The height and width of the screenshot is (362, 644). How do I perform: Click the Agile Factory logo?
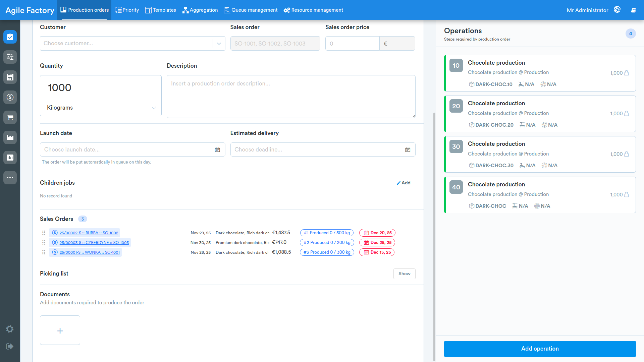point(30,10)
